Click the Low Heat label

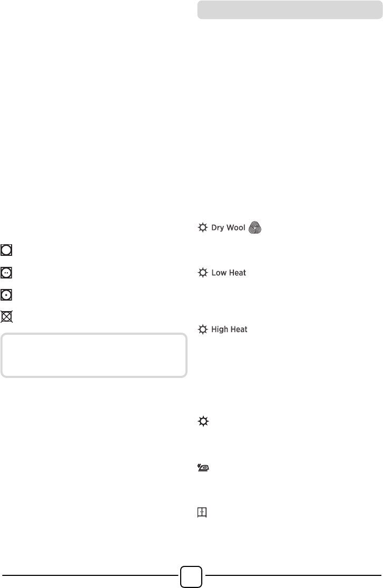tap(229, 273)
